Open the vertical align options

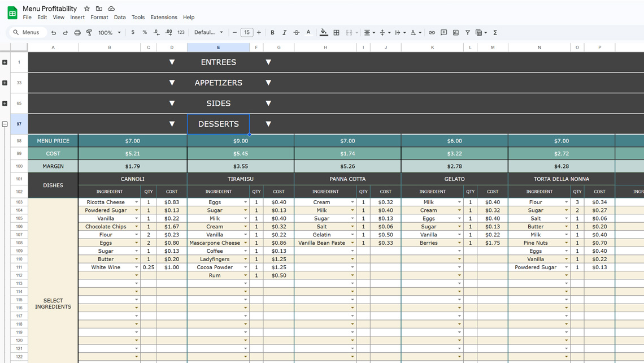(385, 32)
